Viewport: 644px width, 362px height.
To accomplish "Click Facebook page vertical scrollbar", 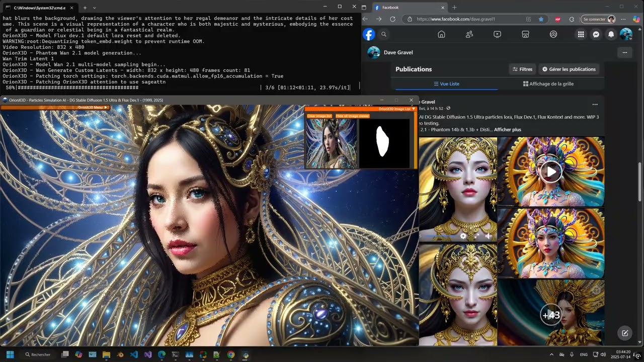I will (x=640, y=182).
